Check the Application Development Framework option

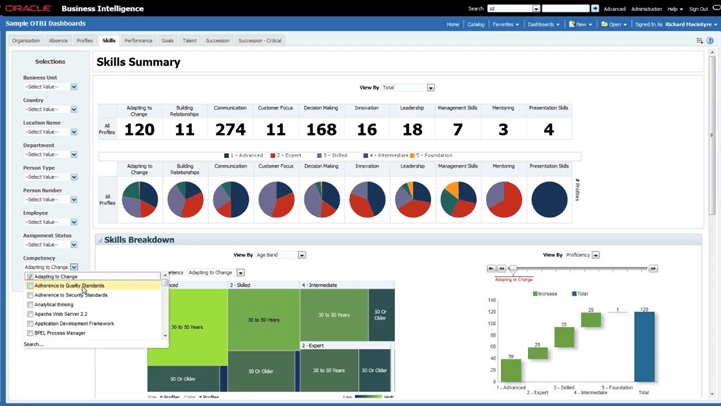(x=30, y=324)
